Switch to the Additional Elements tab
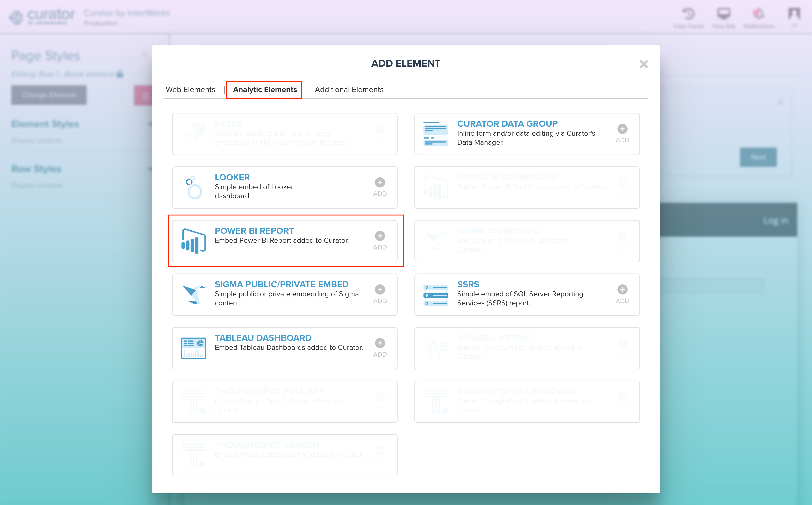This screenshot has width=812, height=505. tap(349, 89)
